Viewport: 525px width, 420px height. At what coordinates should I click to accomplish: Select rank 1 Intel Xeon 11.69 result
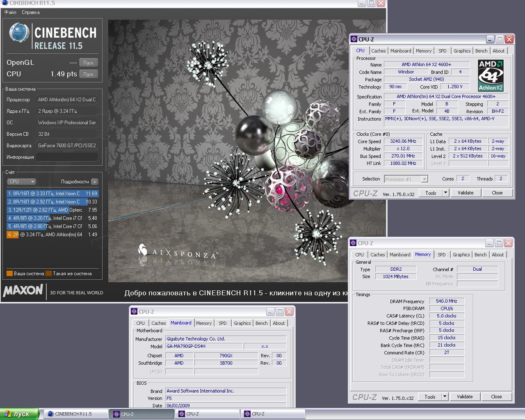(52, 194)
